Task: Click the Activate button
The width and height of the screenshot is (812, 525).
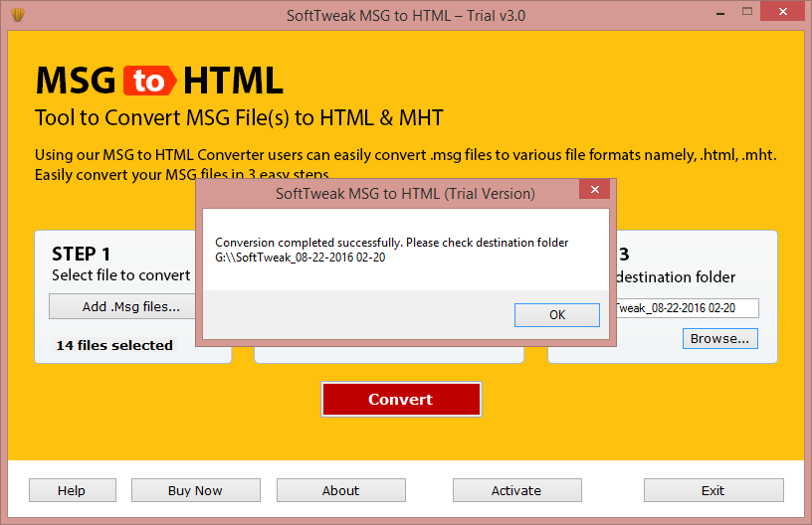Action: click(x=516, y=490)
